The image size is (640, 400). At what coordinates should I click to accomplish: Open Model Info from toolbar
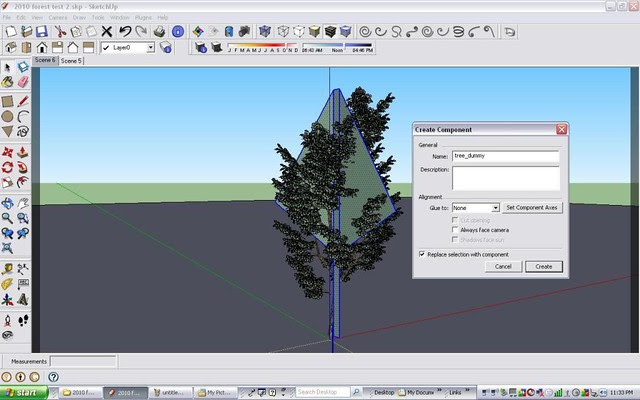tap(178, 31)
